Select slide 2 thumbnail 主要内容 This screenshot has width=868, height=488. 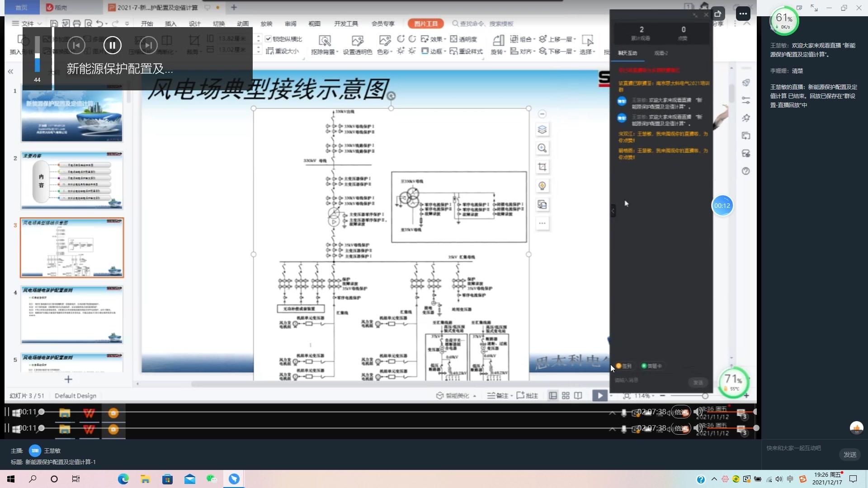coord(72,180)
